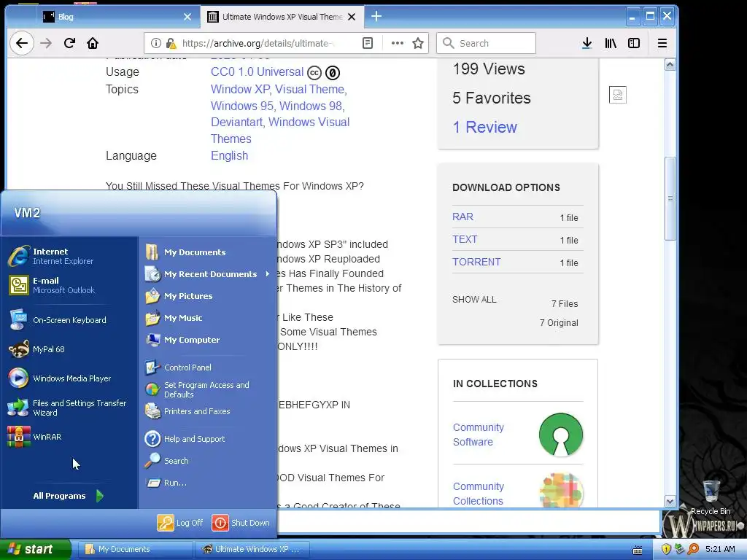
Task: Open the browser hamburger menu
Action: 662,43
